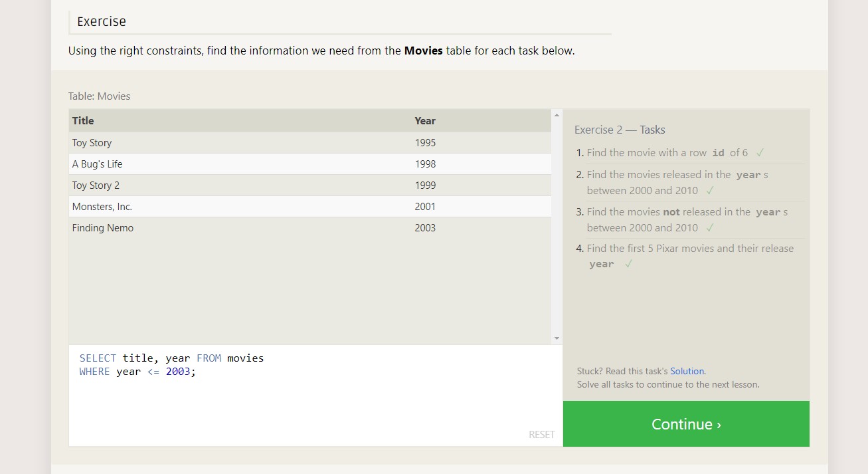The height and width of the screenshot is (474, 868).
Task: Click the WHERE keyword in the query
Action: pyautogui.click(x=94, y=372)
